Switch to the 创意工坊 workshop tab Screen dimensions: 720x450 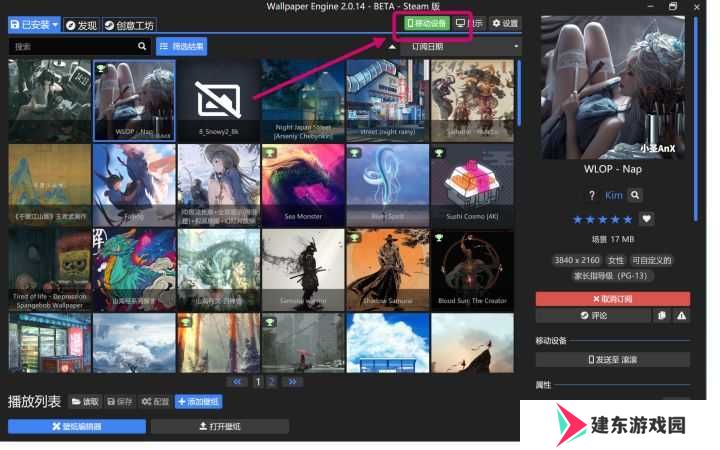tap(129, 25)
